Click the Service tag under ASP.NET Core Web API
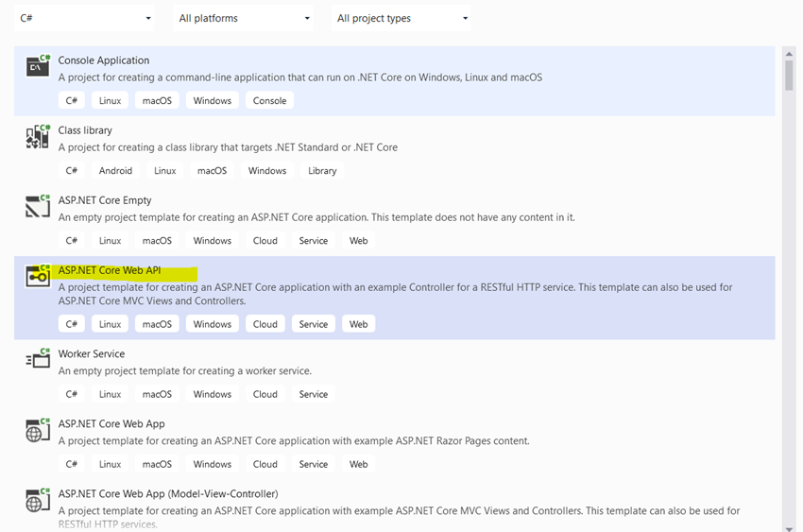 pyautogui.click(x=314, y=324)
